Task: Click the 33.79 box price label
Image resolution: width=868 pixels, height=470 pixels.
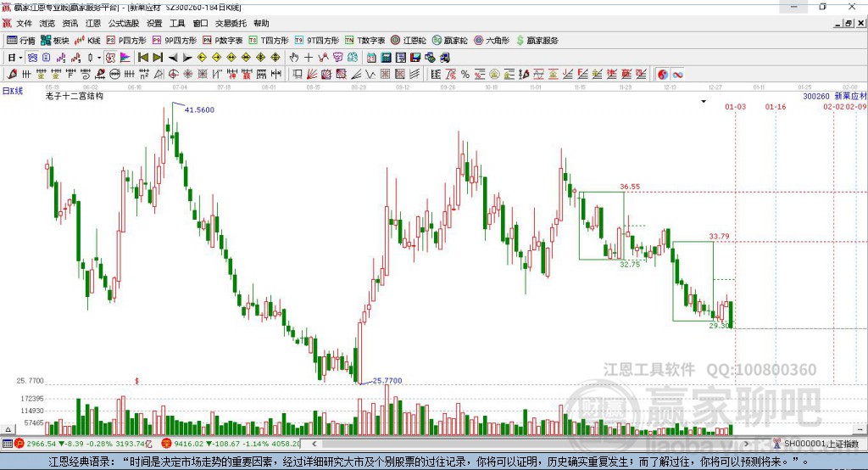Action: click(719, 237)
